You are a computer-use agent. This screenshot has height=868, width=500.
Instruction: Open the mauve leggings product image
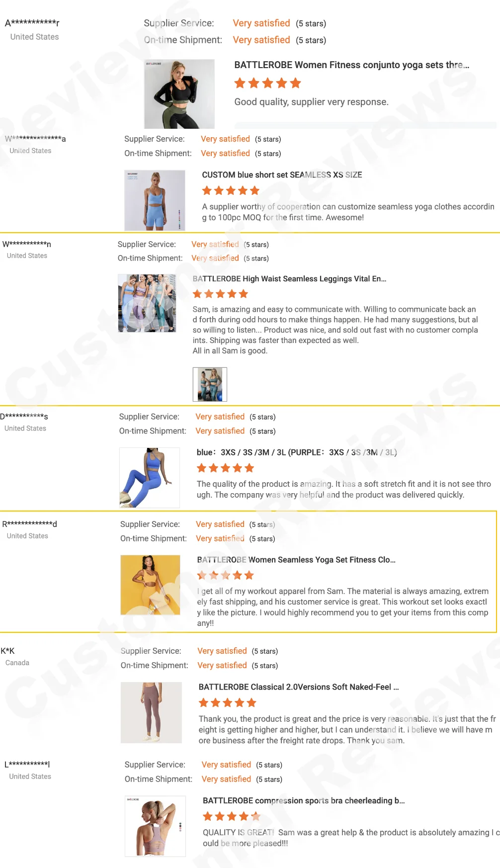tap(151, 712)
